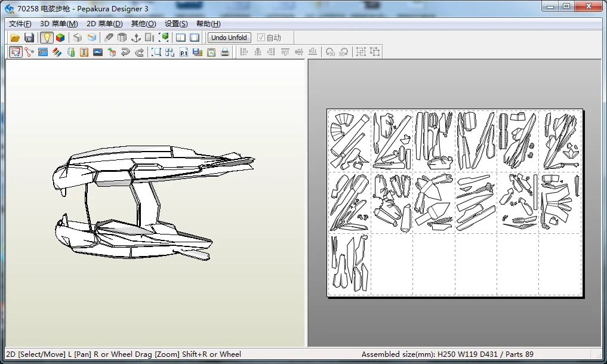Click the 3D plasma rifle model
Image resolution: width=607 pixels, height=364 pixels.
[153, 202]
